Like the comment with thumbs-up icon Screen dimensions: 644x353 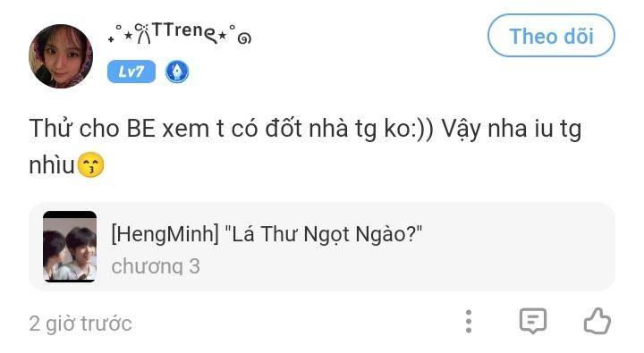pos(597,321)
